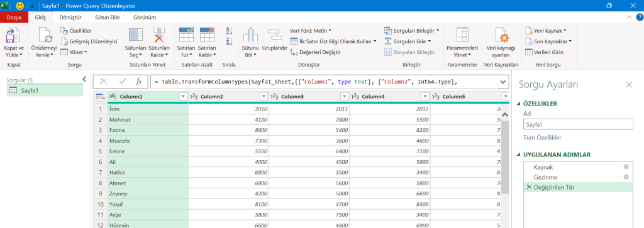
Task: Click the Sütunları Seç icon
Action: click(136, 35)
